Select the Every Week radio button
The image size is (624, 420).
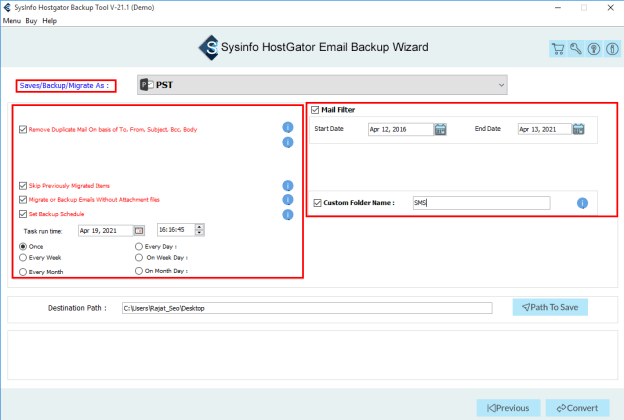[x=23, y=258]
